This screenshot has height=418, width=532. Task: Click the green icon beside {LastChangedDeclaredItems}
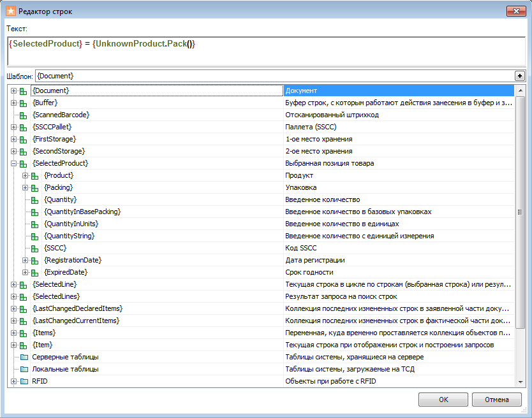(x=23, y=309)
